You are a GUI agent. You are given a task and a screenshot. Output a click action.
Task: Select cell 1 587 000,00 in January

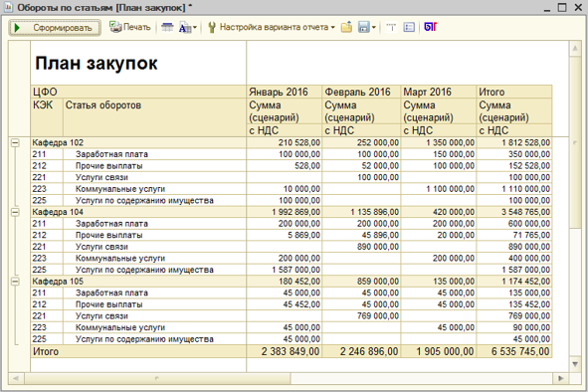(285, 270)
